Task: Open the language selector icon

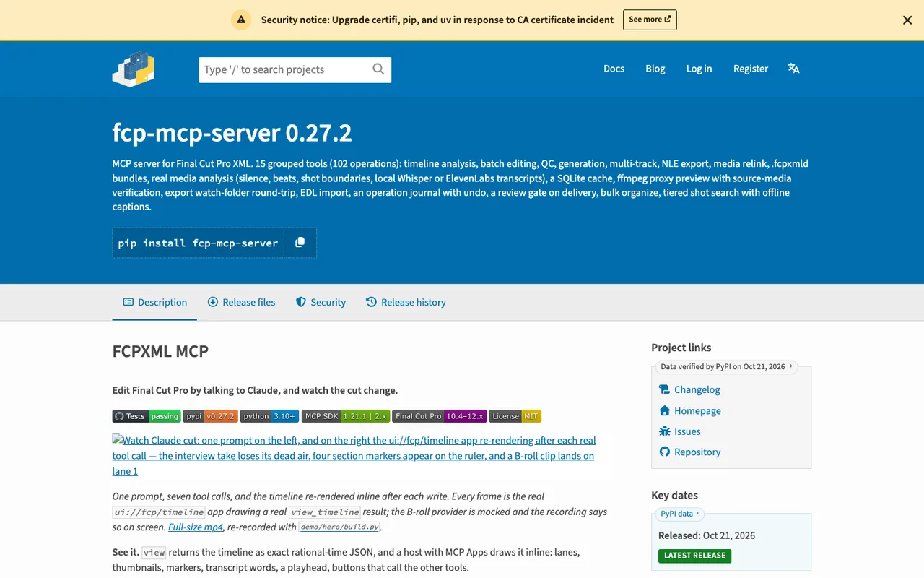Action: [794, 69]
